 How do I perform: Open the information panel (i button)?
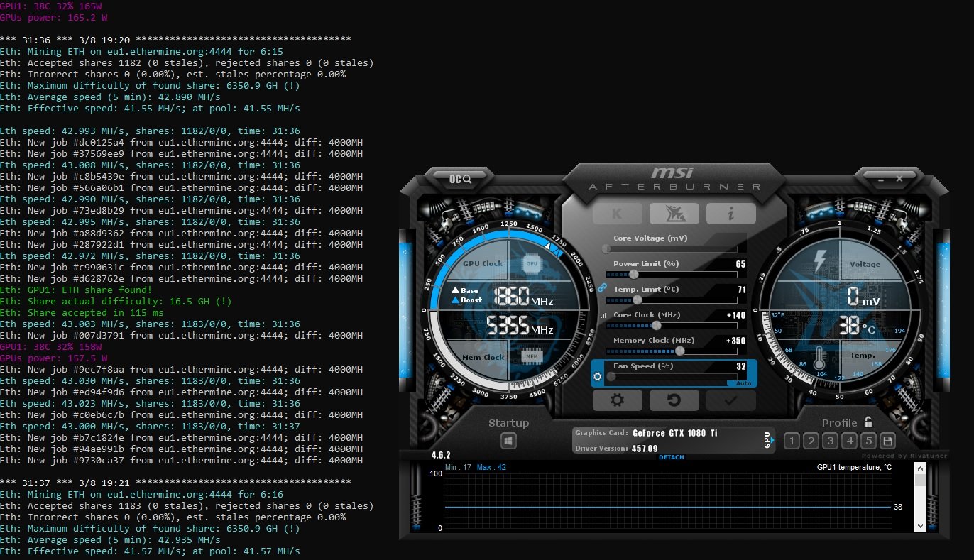click(x=730, y=213)
